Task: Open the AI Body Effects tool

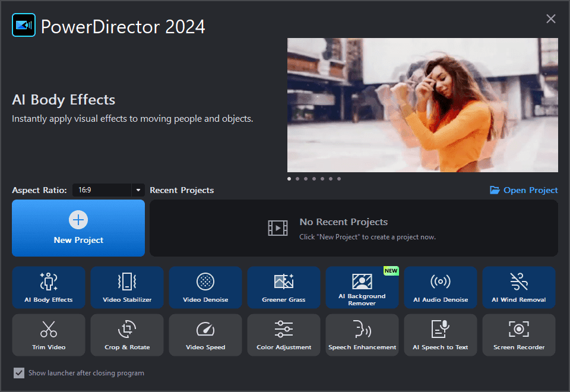Action: click(x=49, y=287)
